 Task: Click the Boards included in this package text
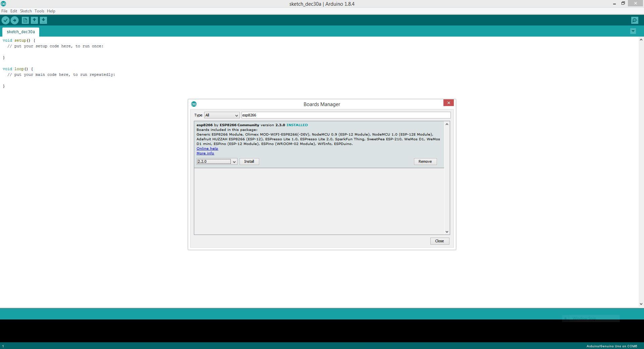click(x=227, y=130)
